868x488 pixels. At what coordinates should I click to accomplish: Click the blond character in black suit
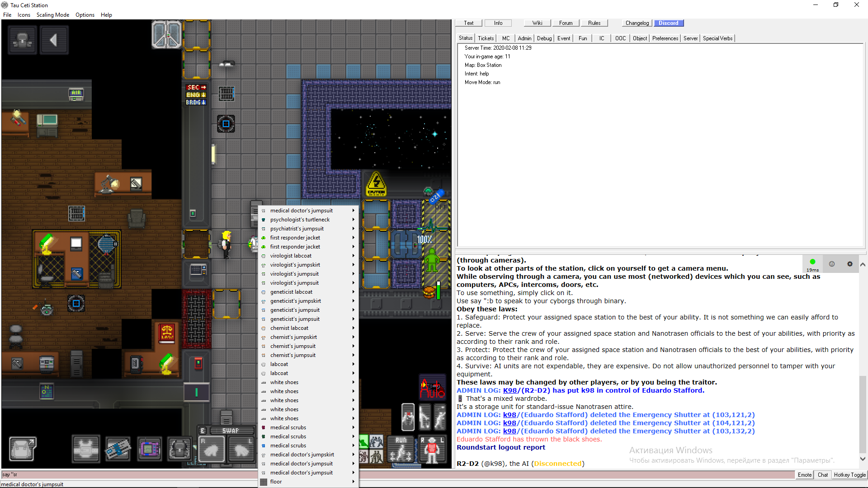pos(226,244)
